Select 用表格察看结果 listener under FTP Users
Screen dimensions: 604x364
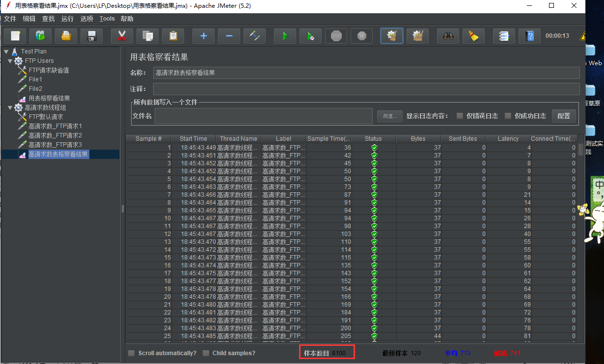pyautogui.click(x=49, y=98)
